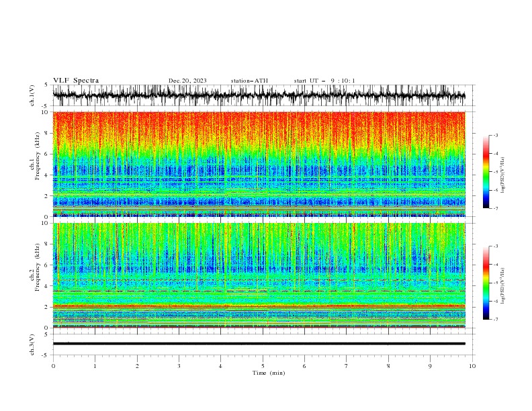The height and width of the screenshot is (411, 532).
Task: Click the ch.2 "Frequency (kHz)" axis label
Action: point(38,267)
